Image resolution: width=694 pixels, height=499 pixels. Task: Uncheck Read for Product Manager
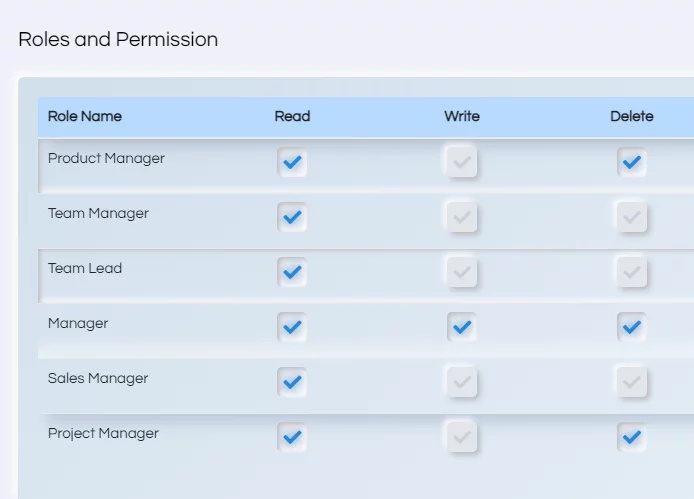(x=292, y=162)
